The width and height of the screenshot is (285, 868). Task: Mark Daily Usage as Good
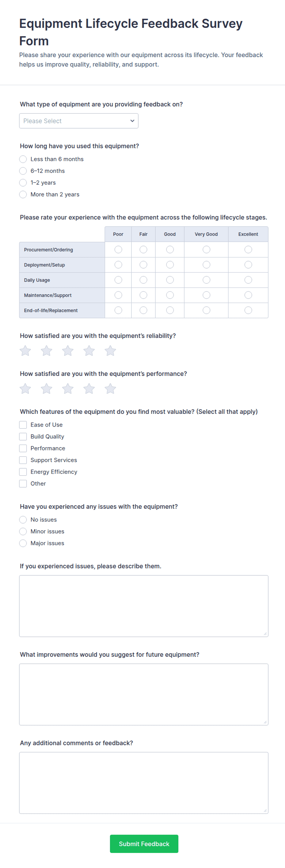pos(170,280)
